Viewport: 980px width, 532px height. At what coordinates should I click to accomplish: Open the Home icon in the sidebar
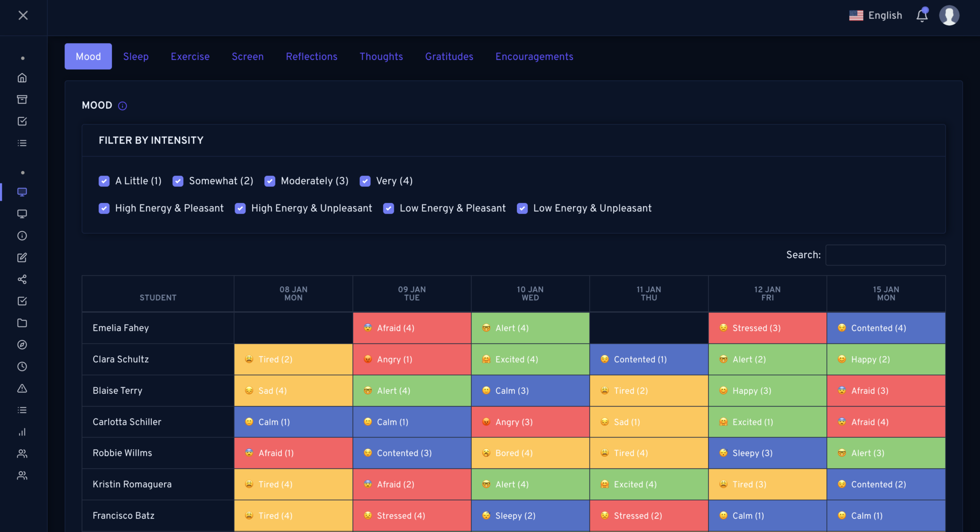[x=22, y=78]
